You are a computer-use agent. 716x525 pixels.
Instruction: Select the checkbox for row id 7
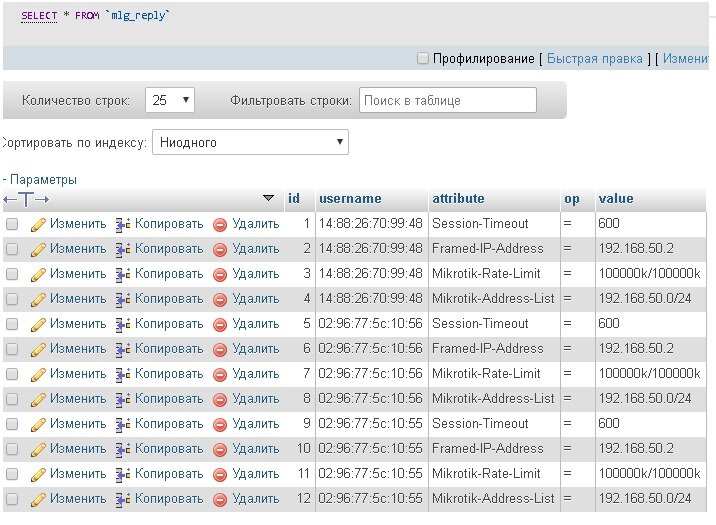coord(12,374)
